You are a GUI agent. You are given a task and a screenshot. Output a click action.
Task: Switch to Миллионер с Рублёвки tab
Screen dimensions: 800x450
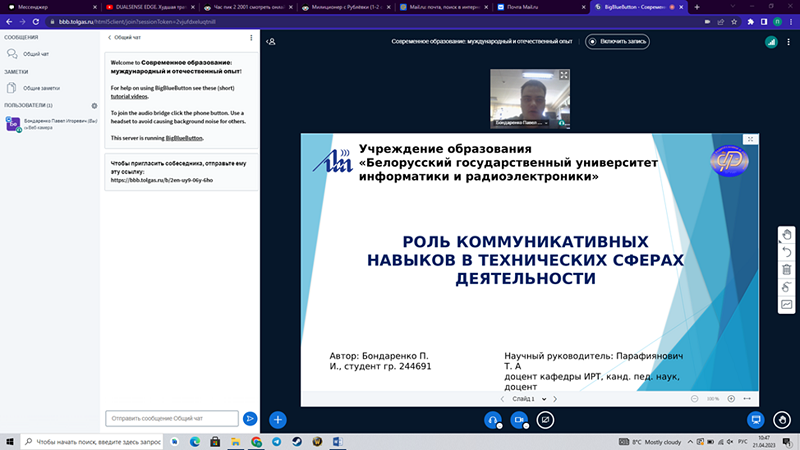click(345, 7)
